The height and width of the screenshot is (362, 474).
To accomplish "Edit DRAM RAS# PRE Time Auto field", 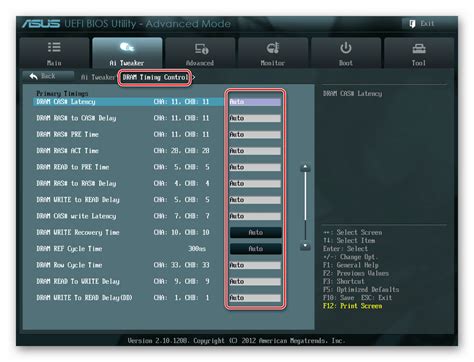I will [x=255, y=135].
